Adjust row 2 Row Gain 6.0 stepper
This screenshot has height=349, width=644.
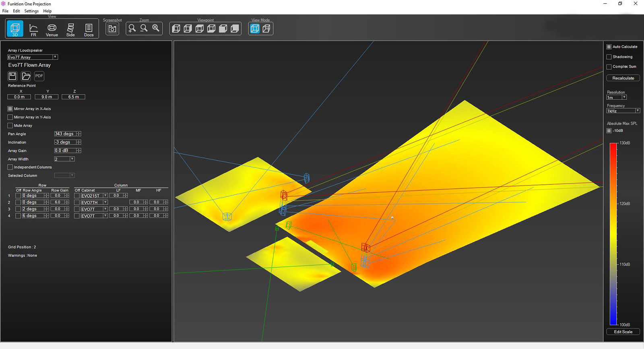66,202
